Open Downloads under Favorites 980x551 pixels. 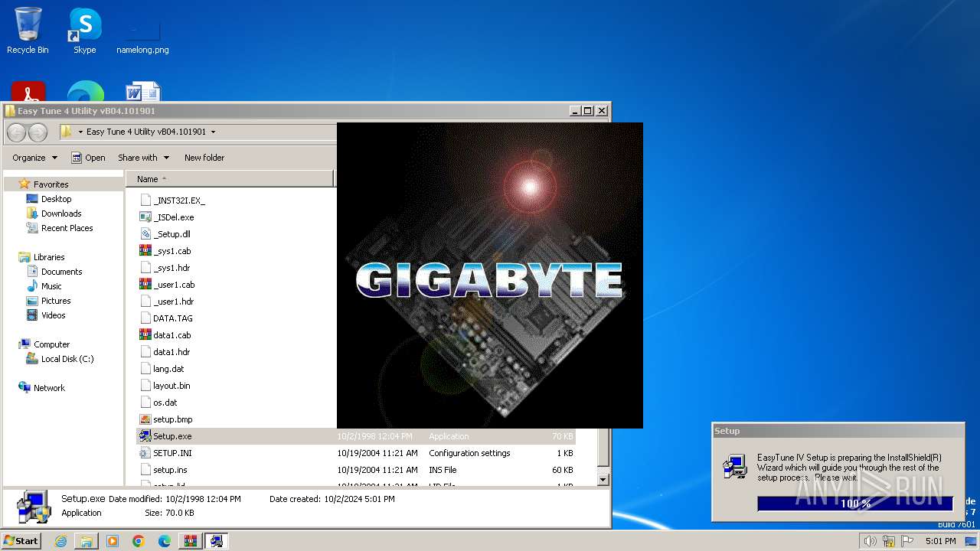[x=61, y=214]
